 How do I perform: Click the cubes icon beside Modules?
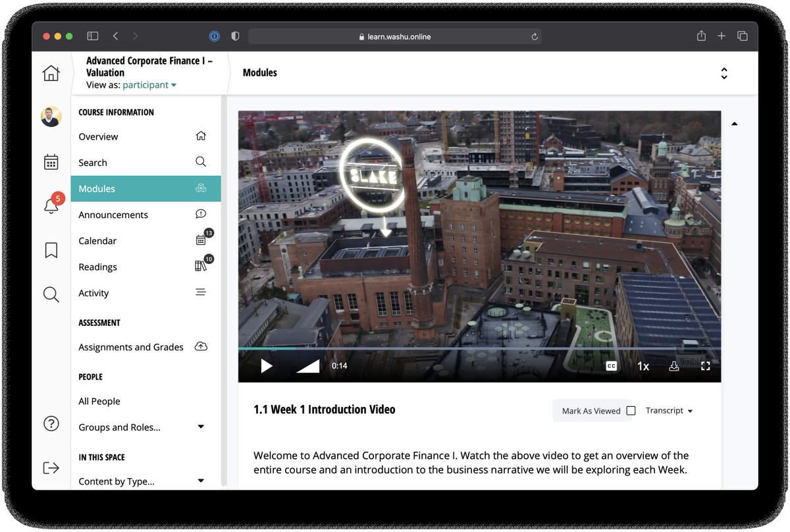click(201, 188)
